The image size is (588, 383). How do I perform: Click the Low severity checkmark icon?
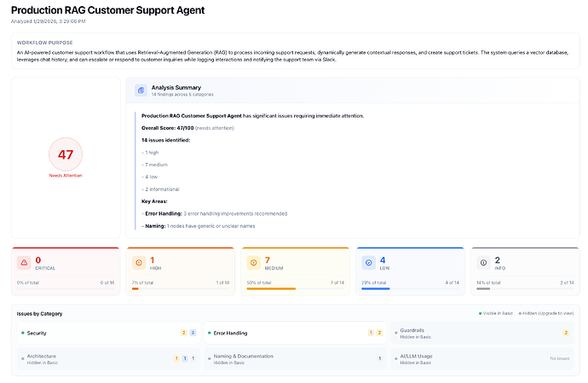click(368, 263)
